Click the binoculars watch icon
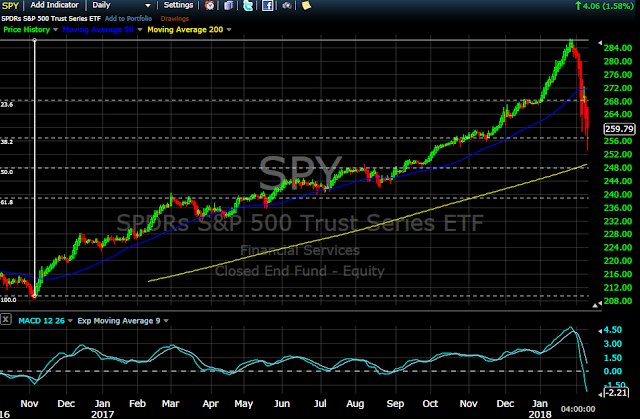The height and width of the screenshot is (419, 640). click(x=287, y=5)
